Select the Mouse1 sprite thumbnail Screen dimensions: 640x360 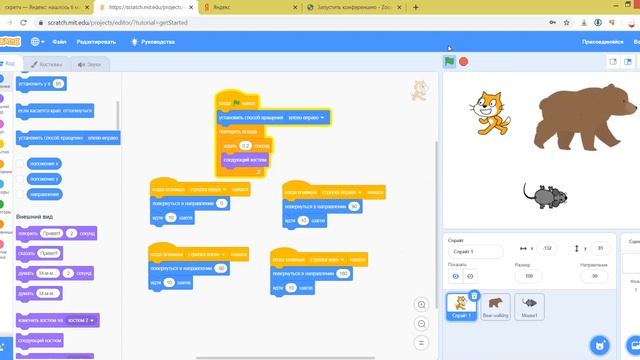[529, 307]
